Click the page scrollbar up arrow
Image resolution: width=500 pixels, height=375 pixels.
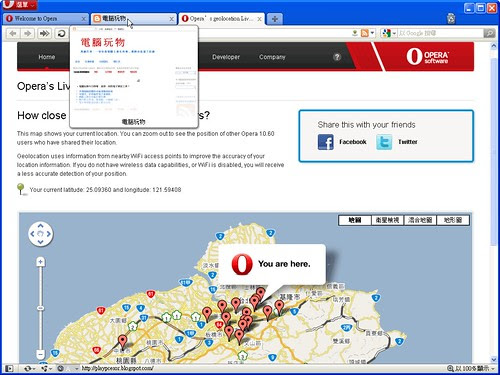(494, 47)
